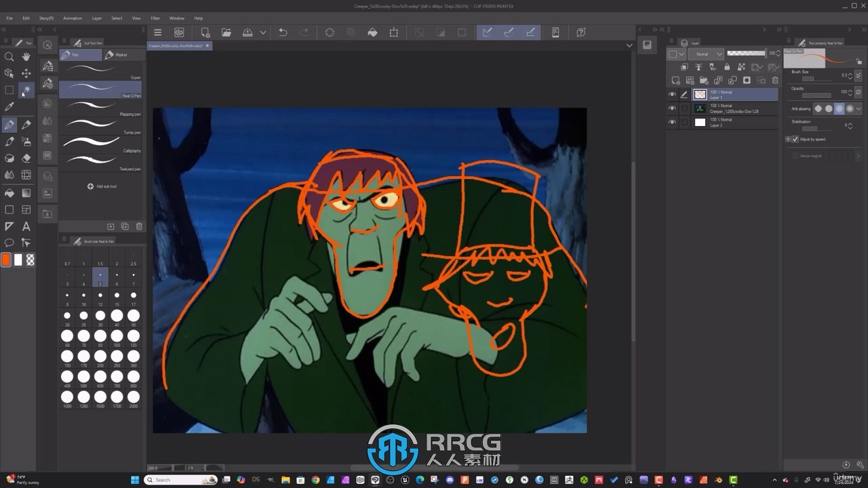Toggle Snap to Ruler in command bar

click(488, 33)
